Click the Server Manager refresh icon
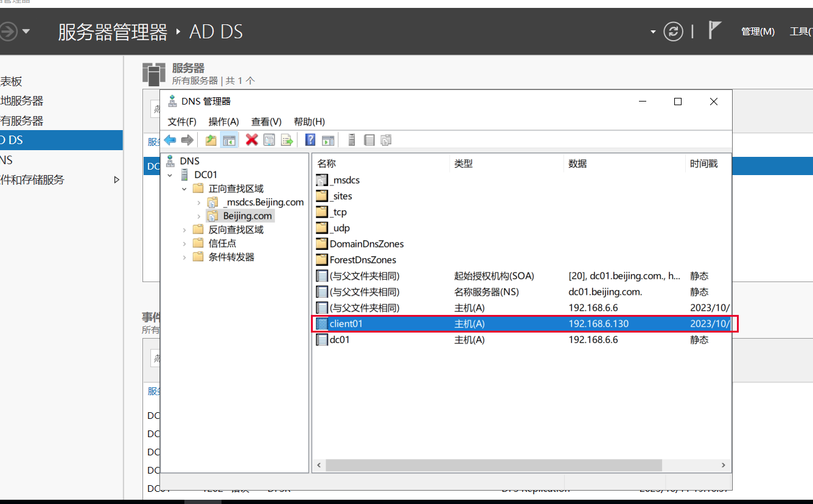The width and height of the screenshot is (813, 504). pyautogui.click(x=673, y=32)
